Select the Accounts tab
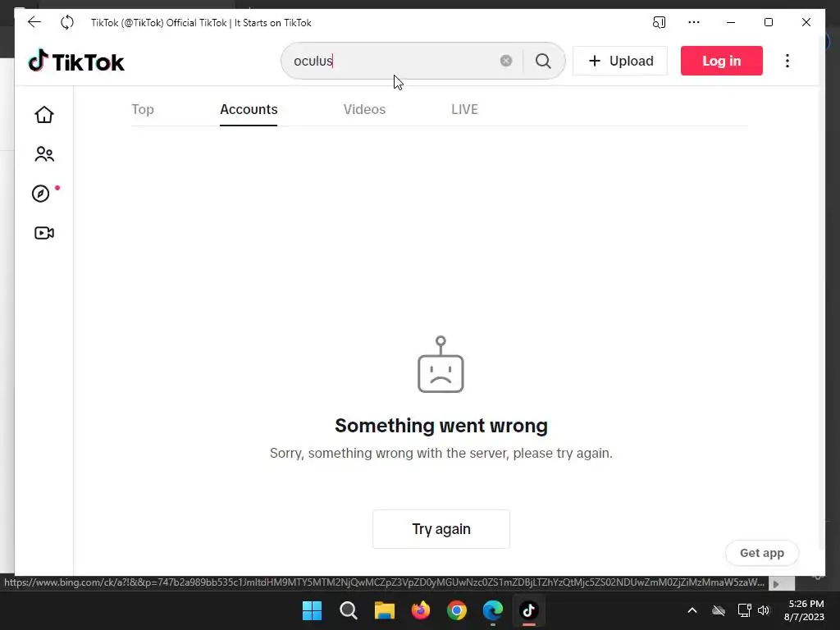Viewport: 840px width, 630px height. 249,109
